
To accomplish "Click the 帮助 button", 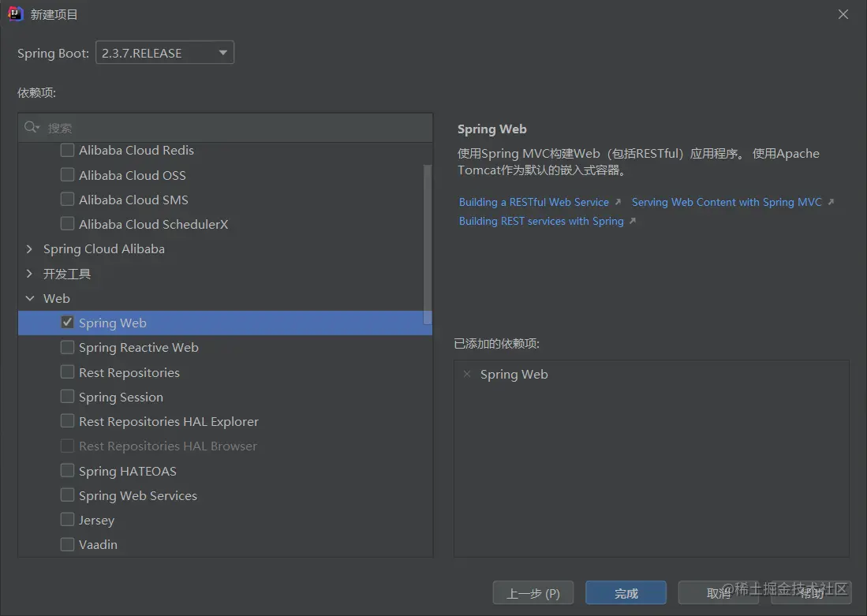I will click(811, 593).
